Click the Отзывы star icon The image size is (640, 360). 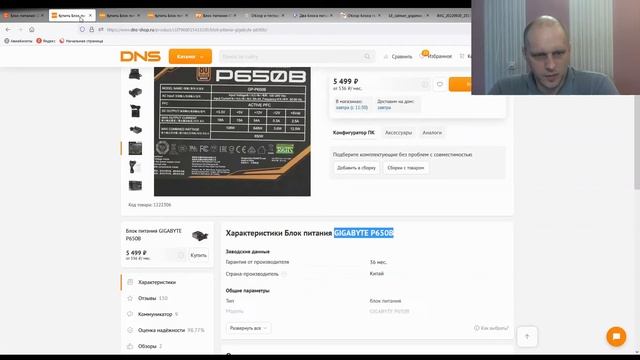130,298
